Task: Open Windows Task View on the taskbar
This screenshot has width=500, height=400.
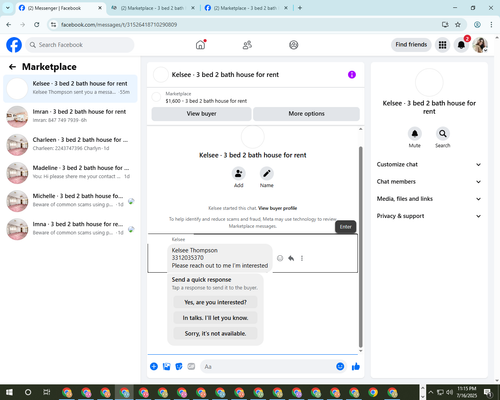Action: point(47,392)
